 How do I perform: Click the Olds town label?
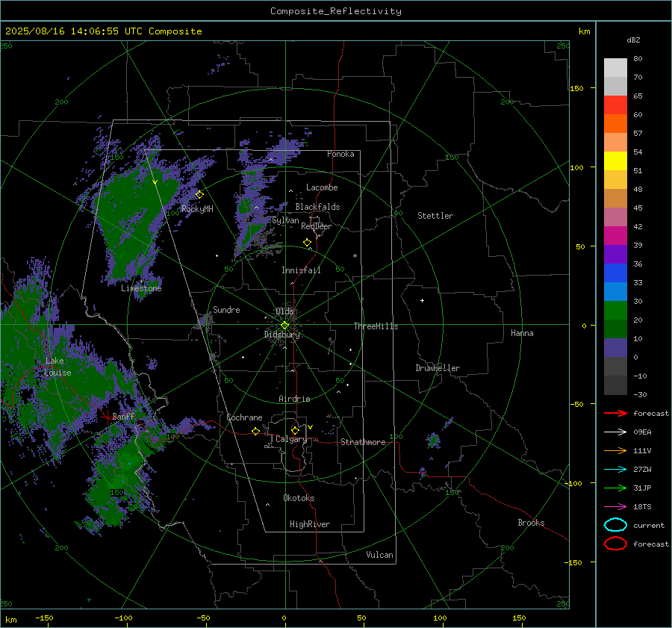pos(284,311)
